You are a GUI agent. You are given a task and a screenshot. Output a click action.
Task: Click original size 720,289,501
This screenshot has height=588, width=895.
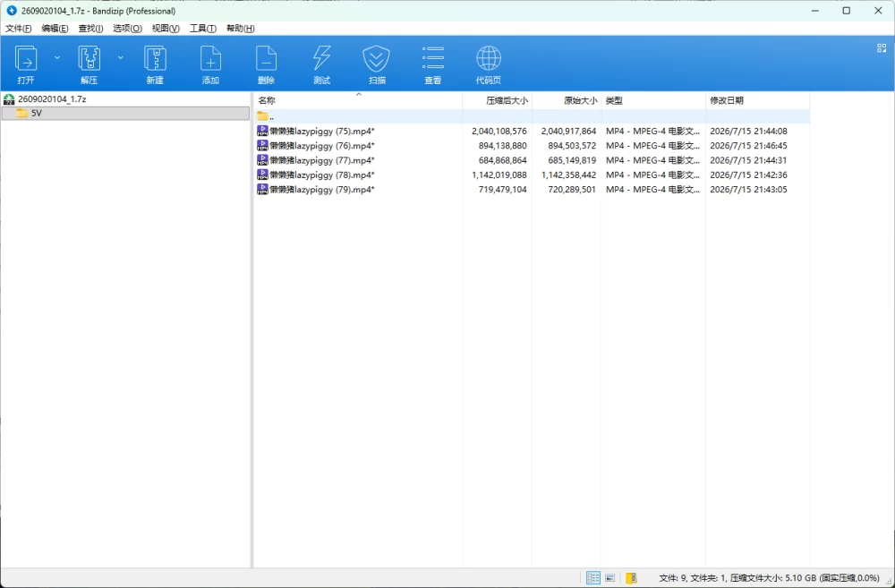[x=572, y=190]
